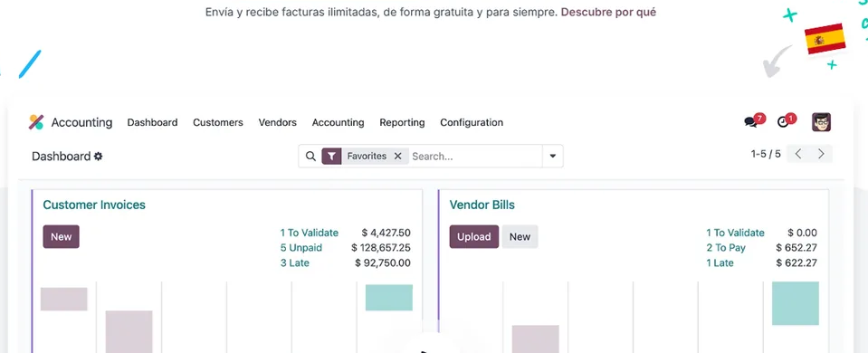Open '1 To Validate' in Customer Invoices

[x=309, y=233]
